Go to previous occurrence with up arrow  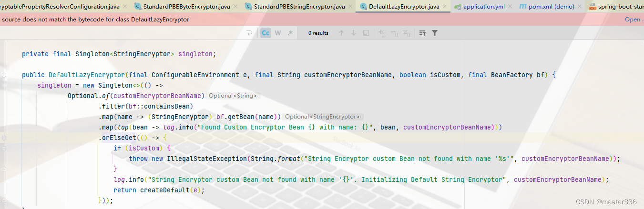(x=341, y=33)
